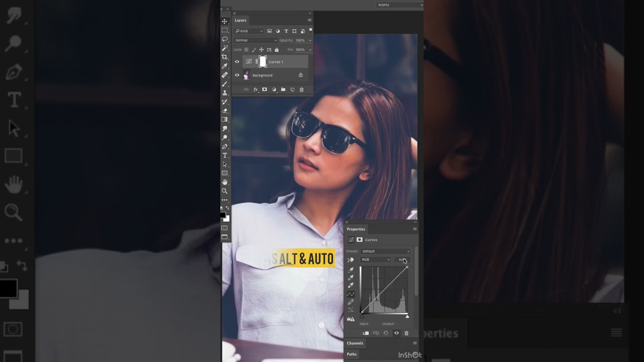Open the Edit Toolbar three-dots menu

pos(225,200)
